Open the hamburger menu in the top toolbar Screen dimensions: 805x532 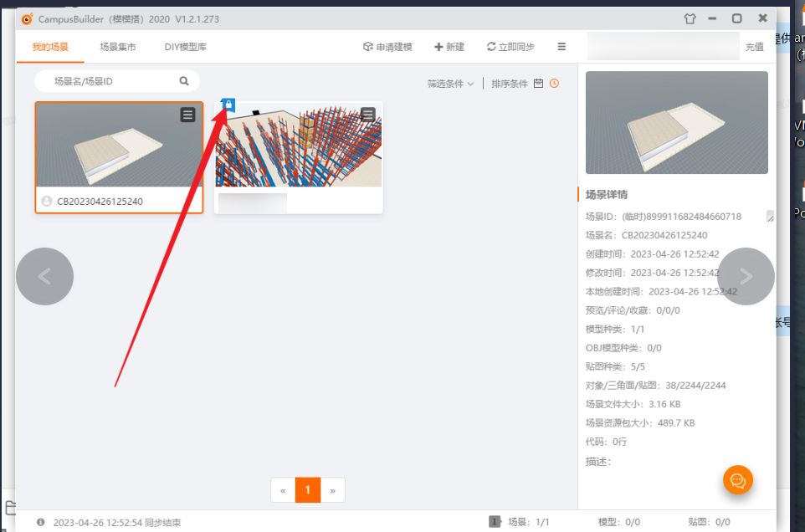pos(561,47)
